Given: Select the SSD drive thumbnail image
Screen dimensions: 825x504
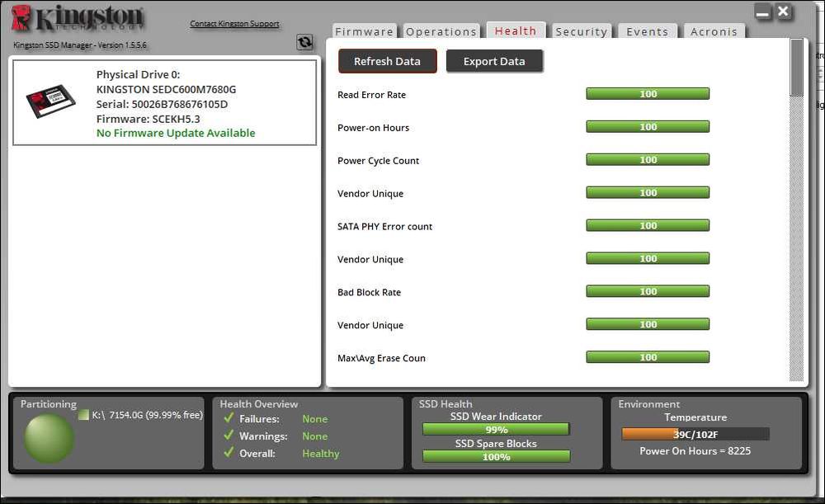Looking at the screenshot, I should [51, 101].
